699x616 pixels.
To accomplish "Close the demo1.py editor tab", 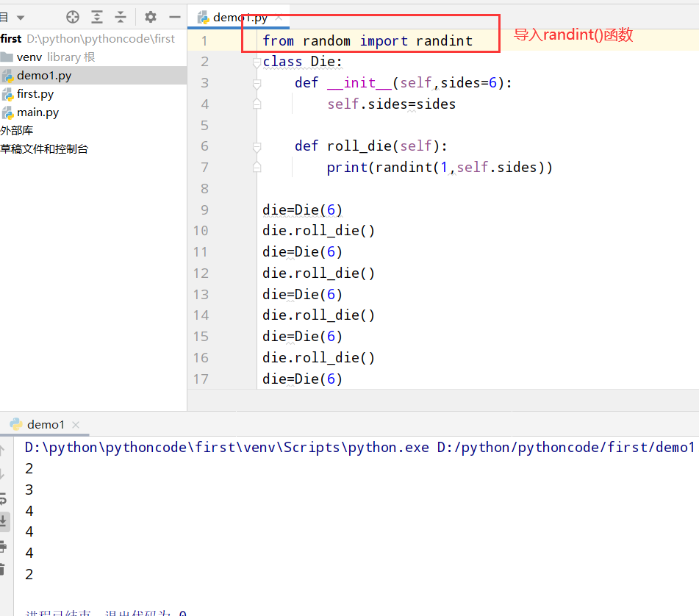I will [279, 18].
